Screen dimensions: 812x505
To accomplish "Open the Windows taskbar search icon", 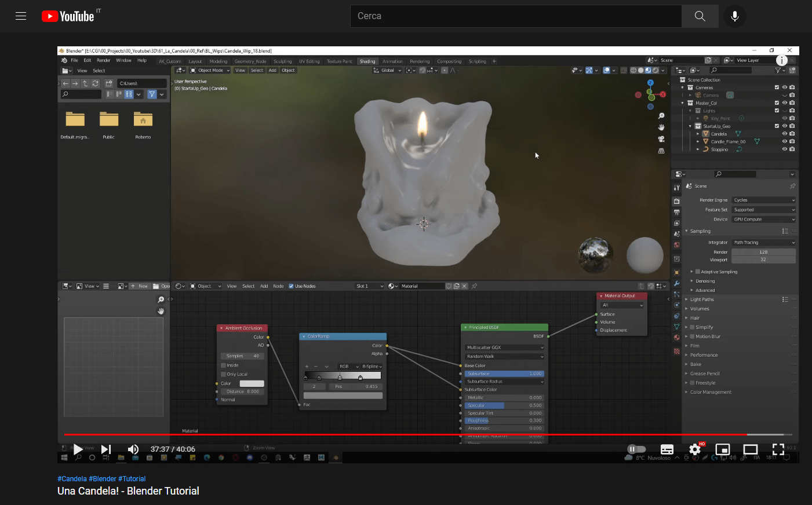I will click(x=78, y=458).
